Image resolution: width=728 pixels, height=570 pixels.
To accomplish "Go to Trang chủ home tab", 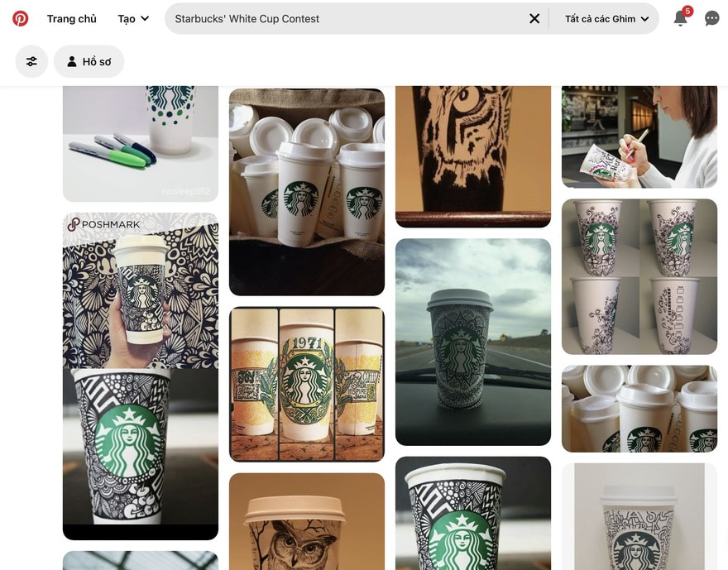I will [71, 18].
